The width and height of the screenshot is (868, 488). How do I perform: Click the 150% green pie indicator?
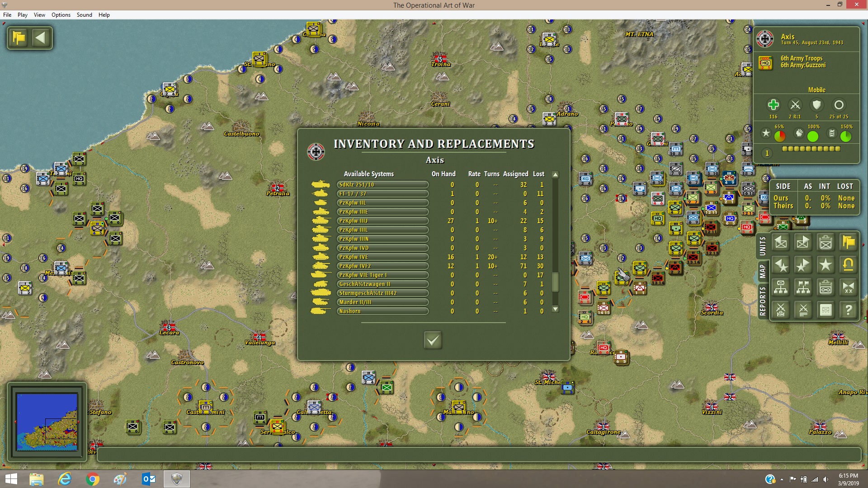tap(846, 136)
